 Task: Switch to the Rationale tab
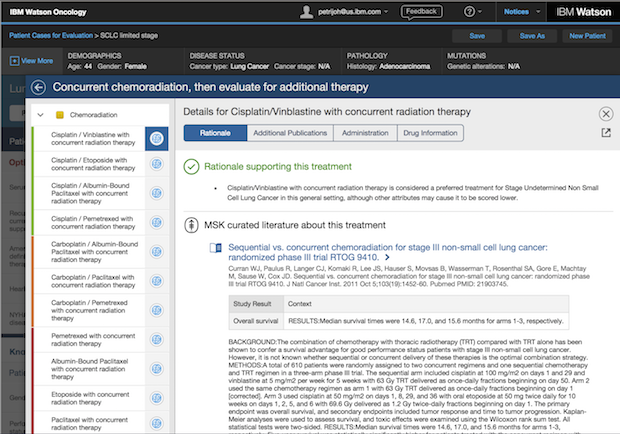[x=215, y=133]
